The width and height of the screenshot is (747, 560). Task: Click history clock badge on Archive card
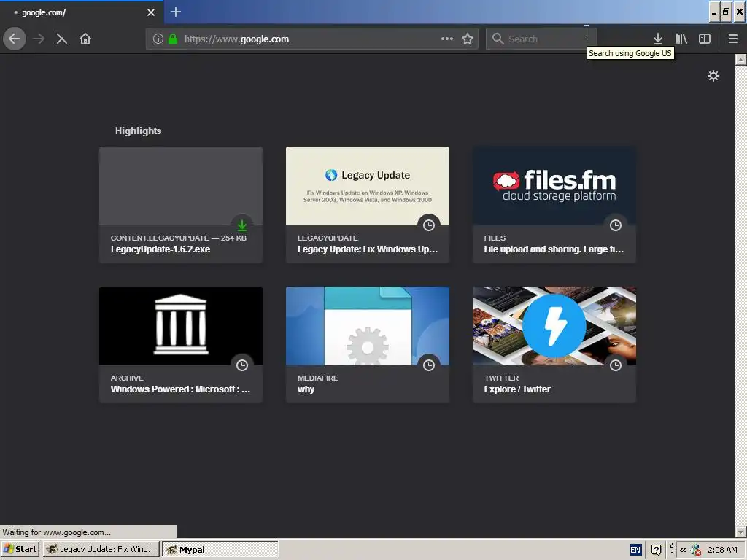[242, 365]
